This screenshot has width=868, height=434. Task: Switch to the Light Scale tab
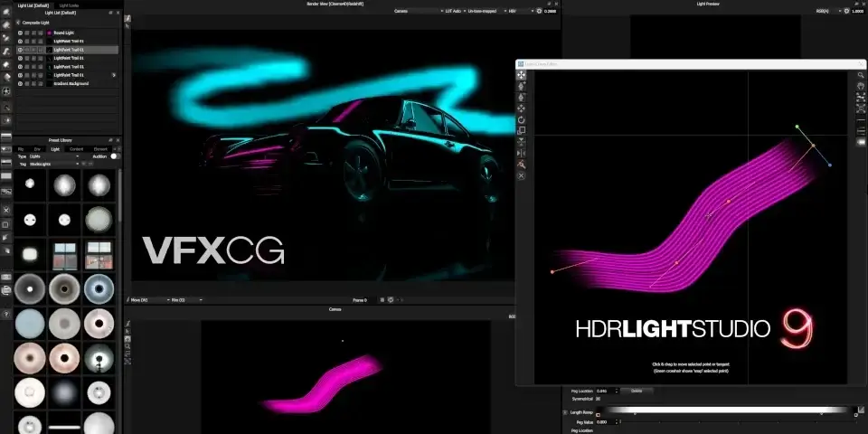tap(70, 5)
